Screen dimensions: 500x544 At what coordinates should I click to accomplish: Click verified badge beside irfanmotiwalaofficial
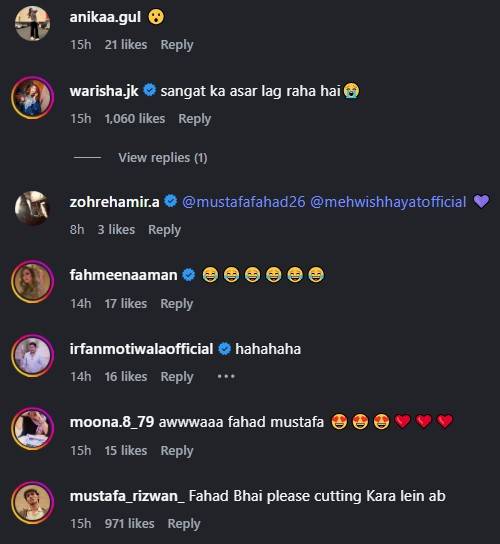(224, 349)
